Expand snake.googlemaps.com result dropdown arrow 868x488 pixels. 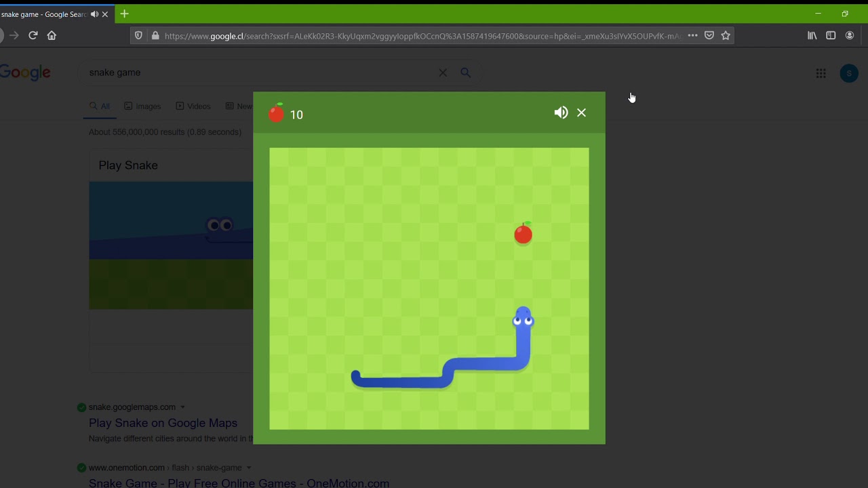pos(182,407)
